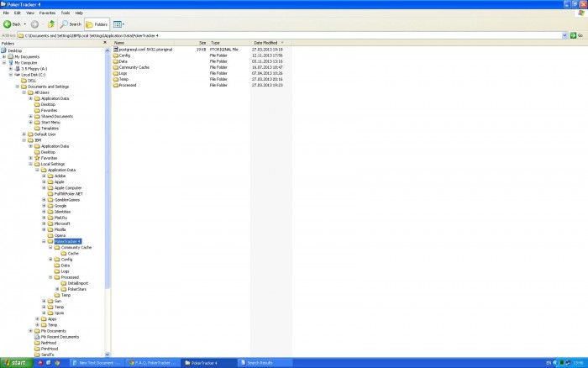The width and height of the screenshot is (588, 368).
Task: Select the Temp folder icon in file list
Action: 116,79
